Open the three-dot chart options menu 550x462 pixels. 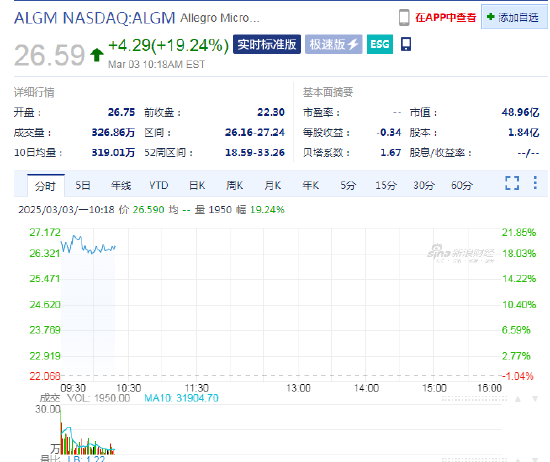tap(535, 183)
